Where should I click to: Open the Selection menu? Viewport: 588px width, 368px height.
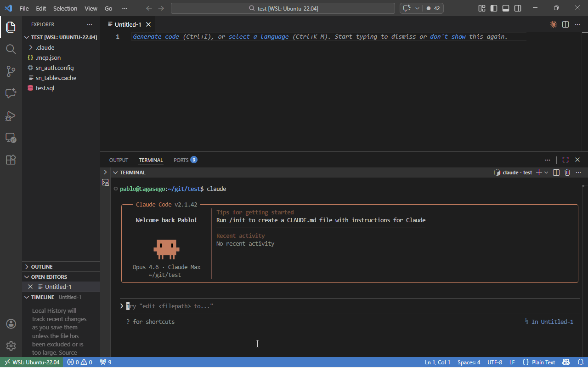pyautogui.click(x=65, y=8)
